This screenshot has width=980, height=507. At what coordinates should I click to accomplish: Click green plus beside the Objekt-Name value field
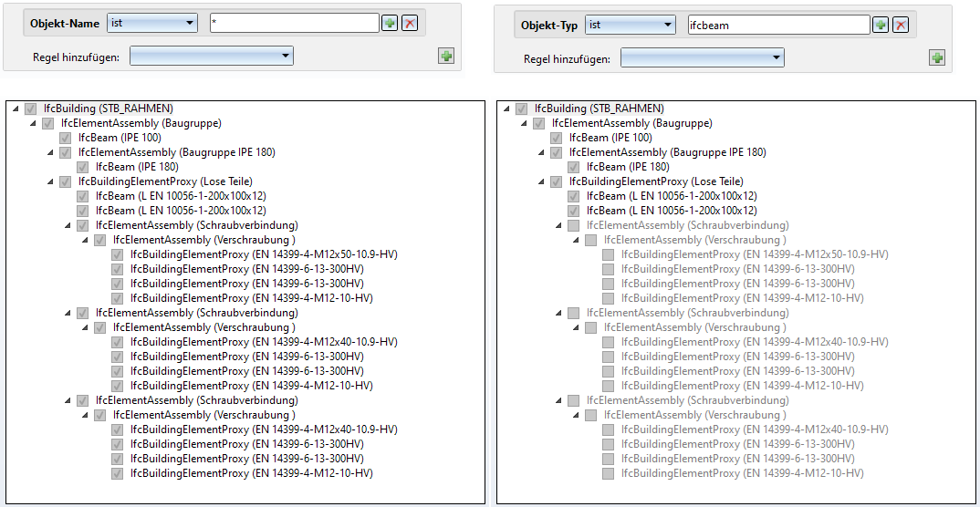(x=390, y=24)
